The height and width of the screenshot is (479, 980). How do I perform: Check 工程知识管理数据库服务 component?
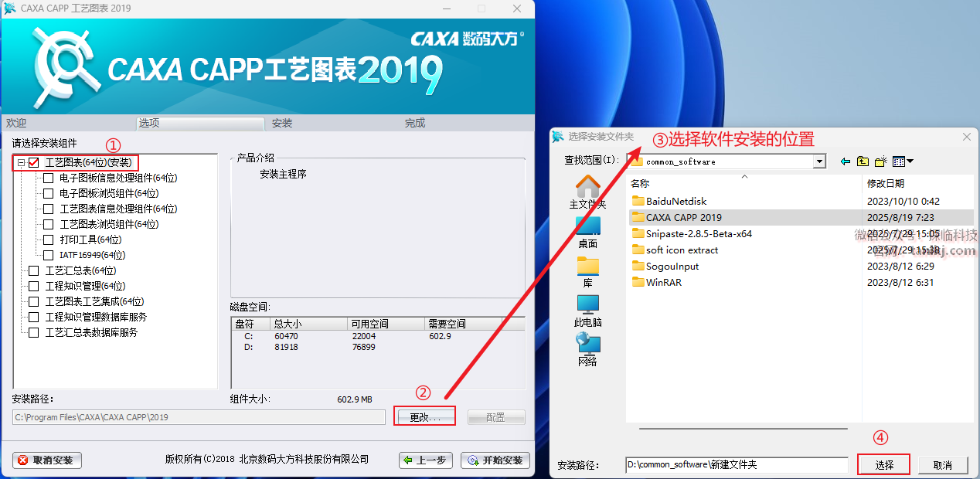[x=33, y=317]
